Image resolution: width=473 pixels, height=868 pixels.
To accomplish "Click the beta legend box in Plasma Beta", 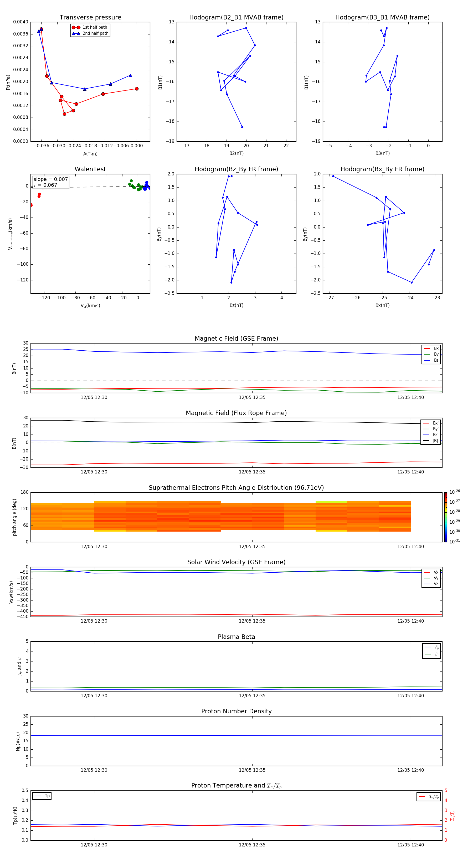I will 431,651.
